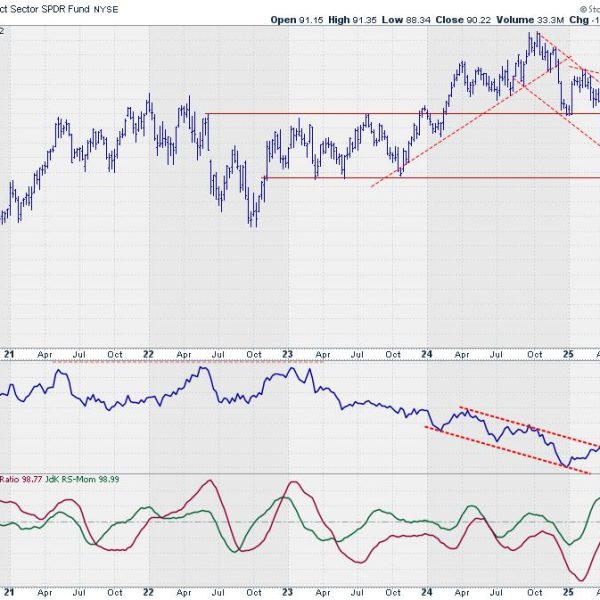Viewport: 600px width, 600px height.
Task: Click year 22 on axis beneath price chart
Action: (x=148, y=354)
